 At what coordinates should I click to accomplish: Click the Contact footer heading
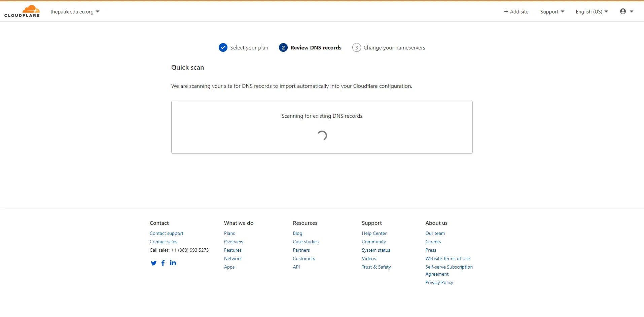pos(159,223)
